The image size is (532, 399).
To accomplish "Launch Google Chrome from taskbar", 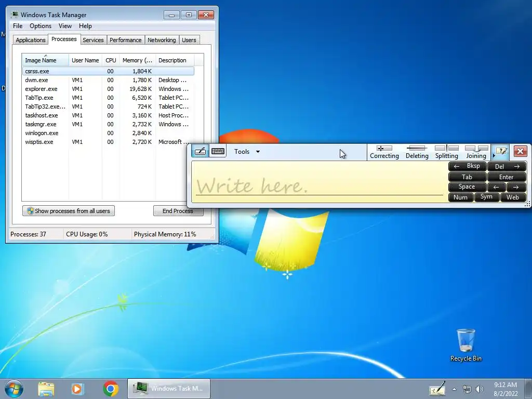I will pyautogui.click(x=111, y=389).
